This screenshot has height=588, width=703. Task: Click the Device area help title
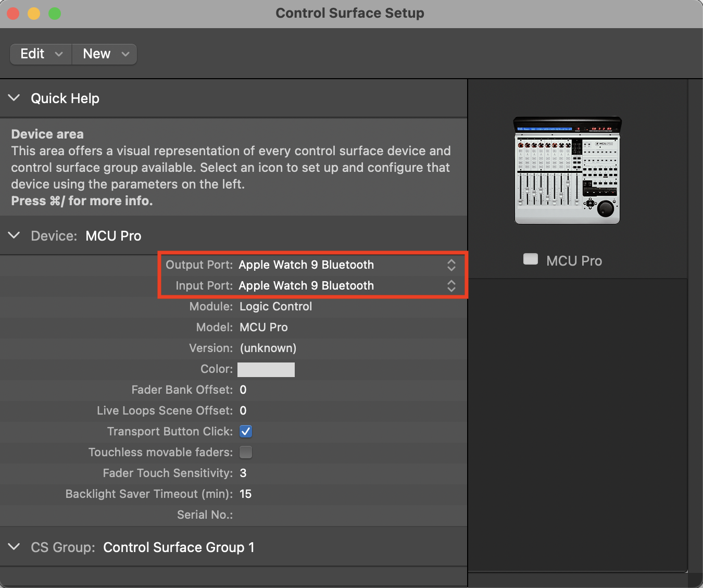[47, 134]
